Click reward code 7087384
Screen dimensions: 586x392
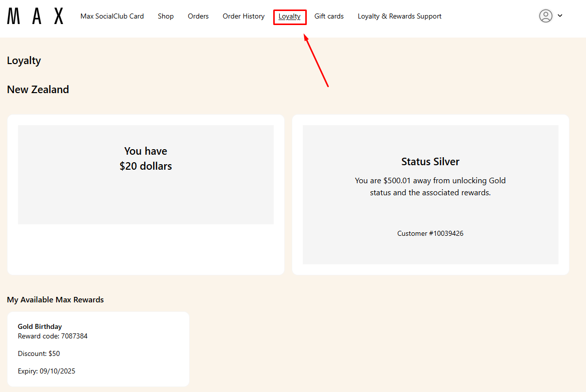point(53,336)
